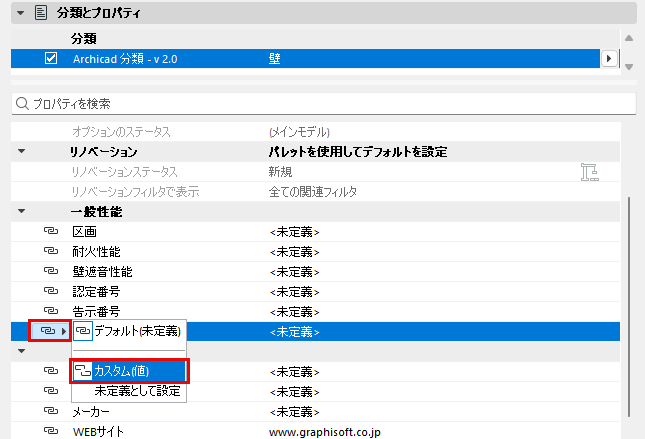Image resolution: width=645 pixels, height=439 pixels.
Task: Open the arrow flyout on the 壁 classification row
Action: click(x=609, y=59)
